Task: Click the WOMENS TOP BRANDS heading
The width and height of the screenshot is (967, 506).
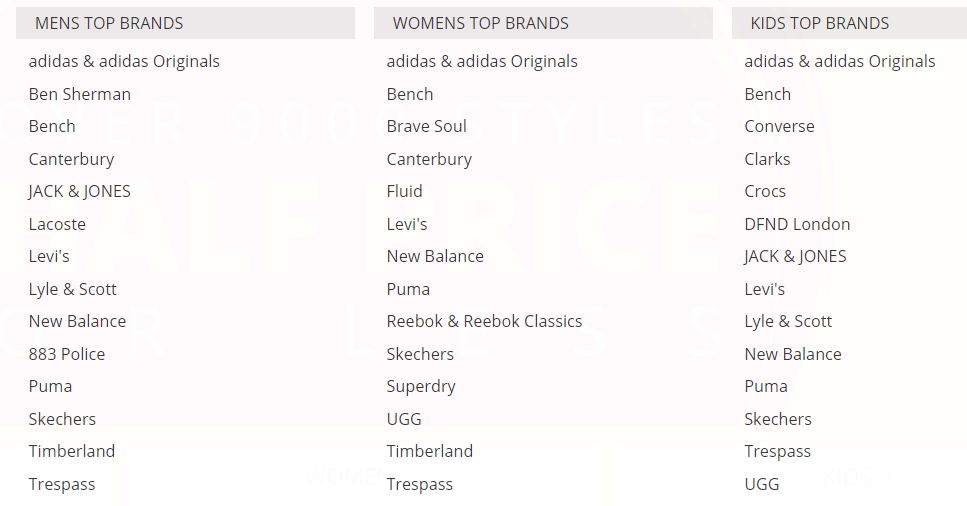Action: [x=481, y=23]
